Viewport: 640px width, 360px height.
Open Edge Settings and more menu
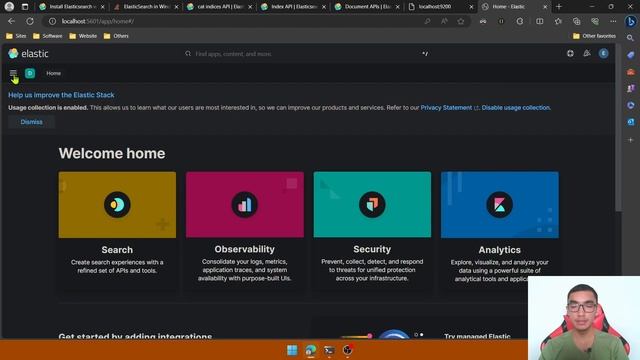[x=613, y=21]
